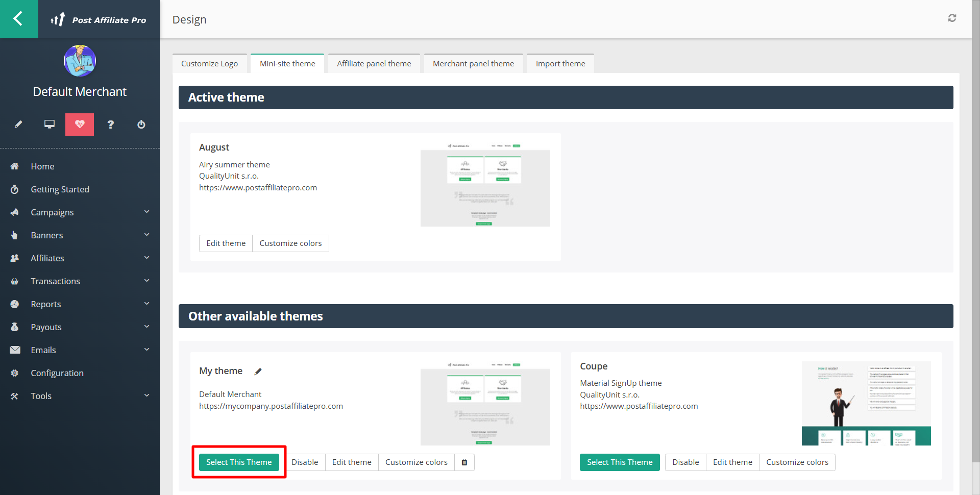
Task: Go to the Import theme tab
Action: point(560,63)
